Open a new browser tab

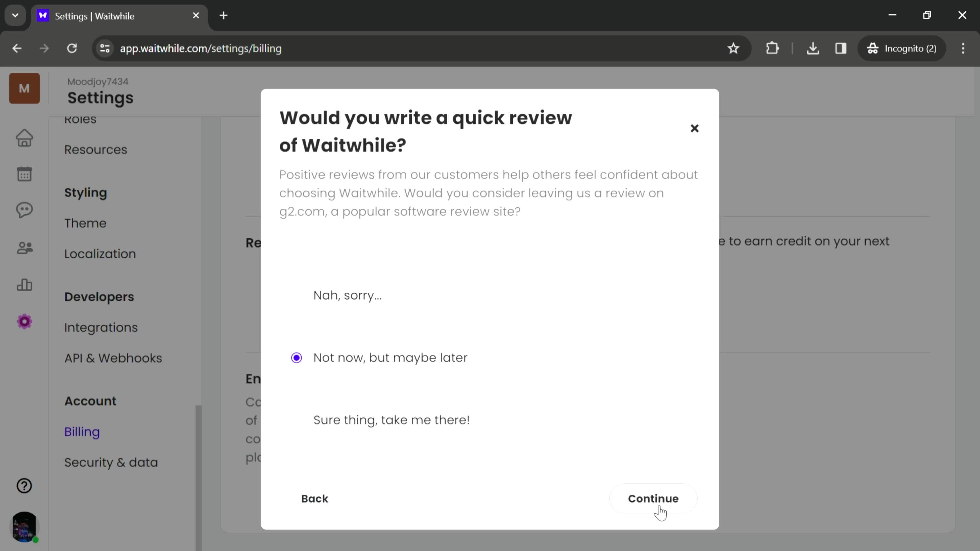pyautogui.click(x=224, y=16)
